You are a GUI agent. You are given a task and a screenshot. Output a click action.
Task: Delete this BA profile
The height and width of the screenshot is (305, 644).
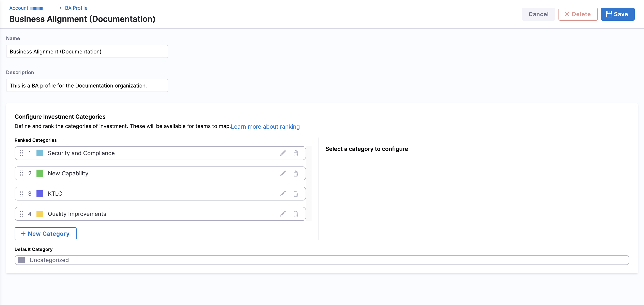[578, 14]
